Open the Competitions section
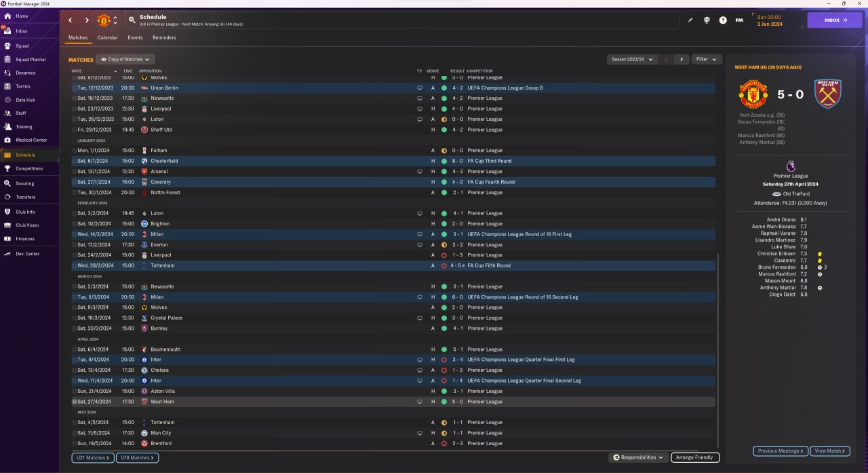868x473 pixels. pyautogui.click(x=29, y=168)
